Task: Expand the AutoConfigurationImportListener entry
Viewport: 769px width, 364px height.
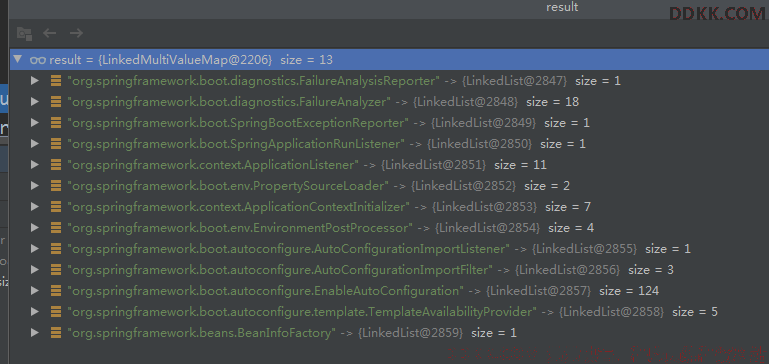Action: (34, 249)
